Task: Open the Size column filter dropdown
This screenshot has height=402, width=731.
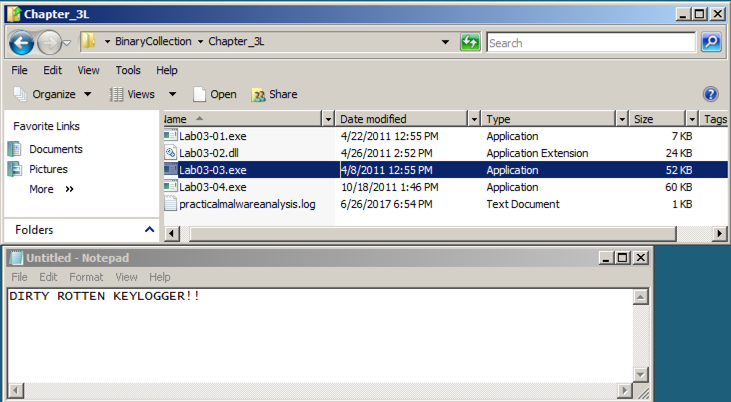Action: click(x=692, y=119)
